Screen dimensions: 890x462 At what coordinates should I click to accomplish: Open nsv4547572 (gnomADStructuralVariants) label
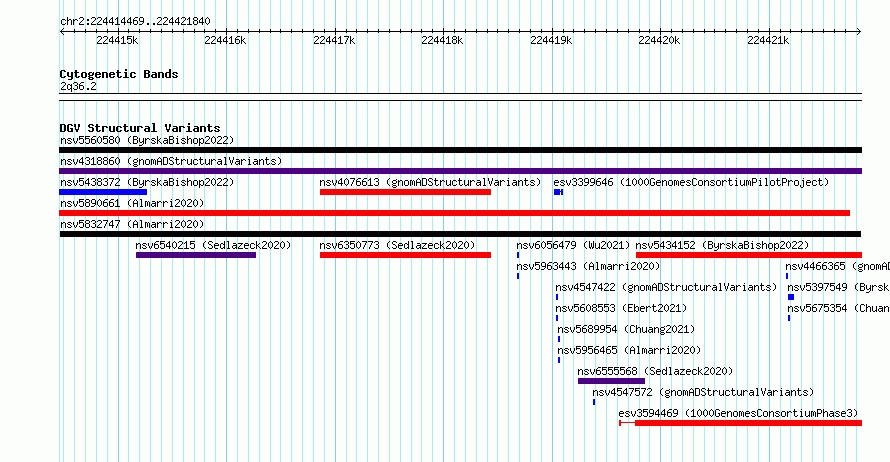[x=703, y=392]
